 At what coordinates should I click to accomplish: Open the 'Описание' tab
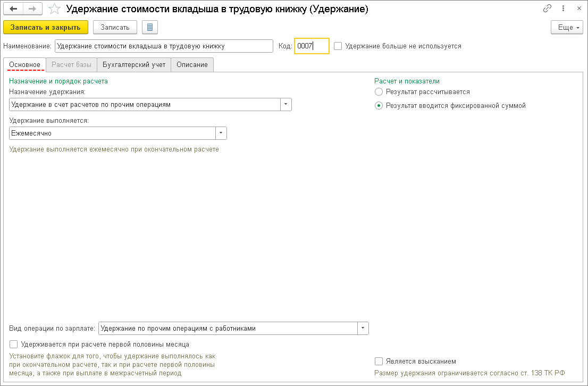pos(192,65)
